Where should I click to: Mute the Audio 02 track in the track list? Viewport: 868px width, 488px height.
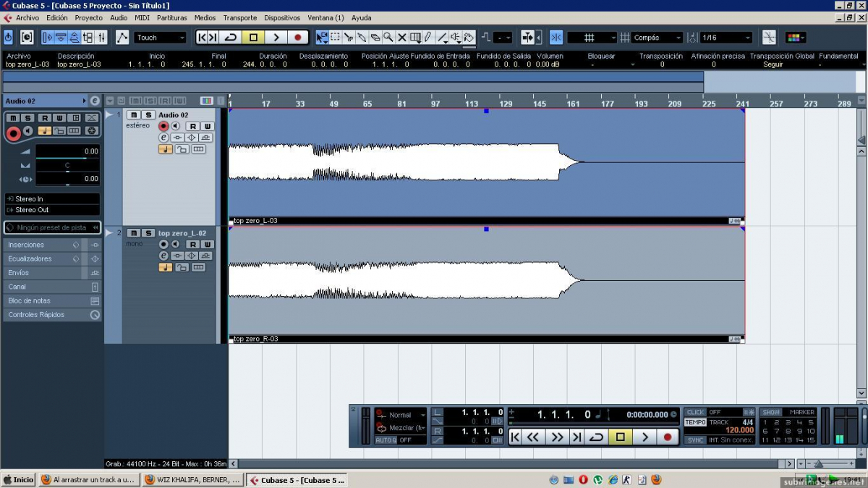pos(133,115)
